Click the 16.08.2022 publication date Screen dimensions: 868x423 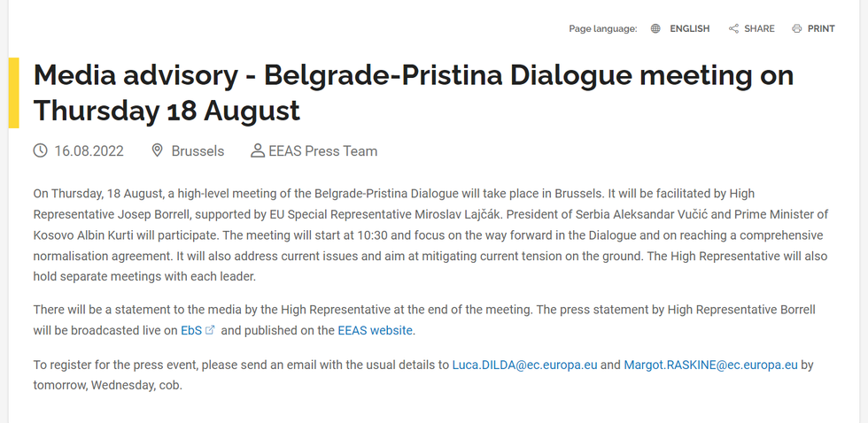coord(88,150)
